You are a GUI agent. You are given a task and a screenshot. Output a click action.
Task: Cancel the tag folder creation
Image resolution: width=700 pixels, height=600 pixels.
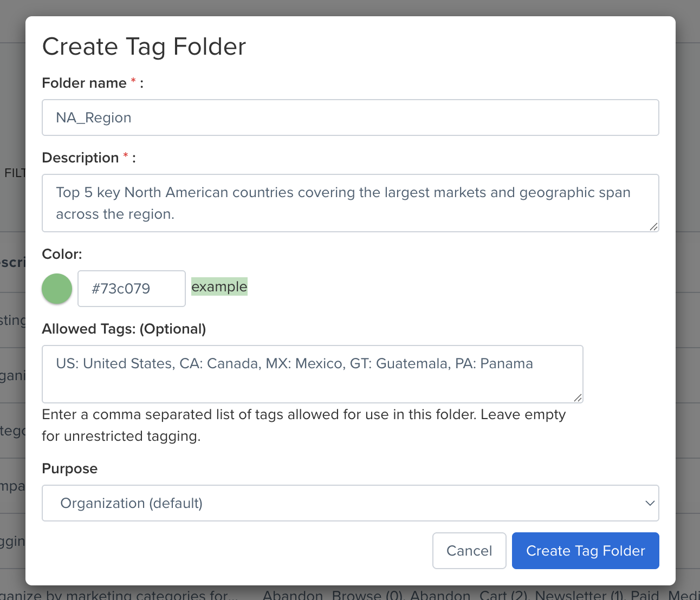[x=469, y=551]
